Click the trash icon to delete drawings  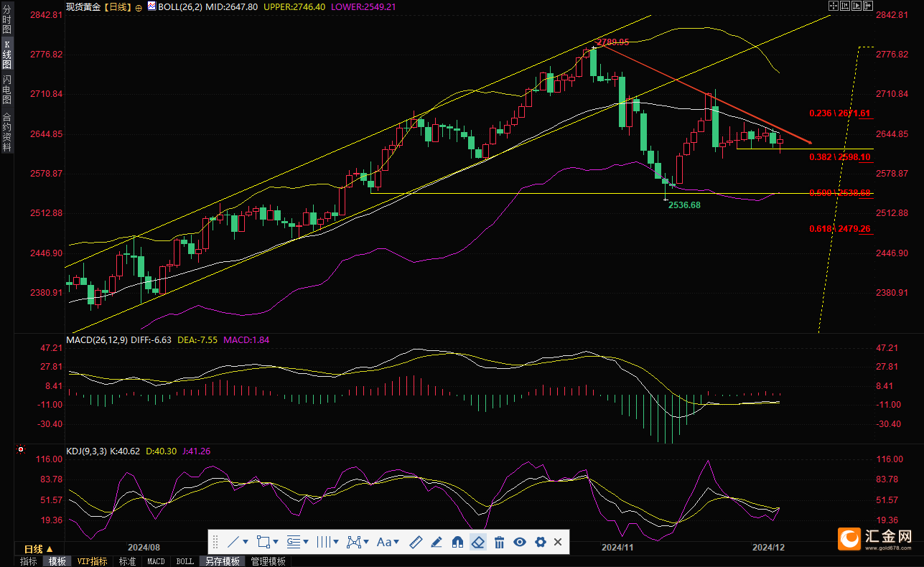500,542
